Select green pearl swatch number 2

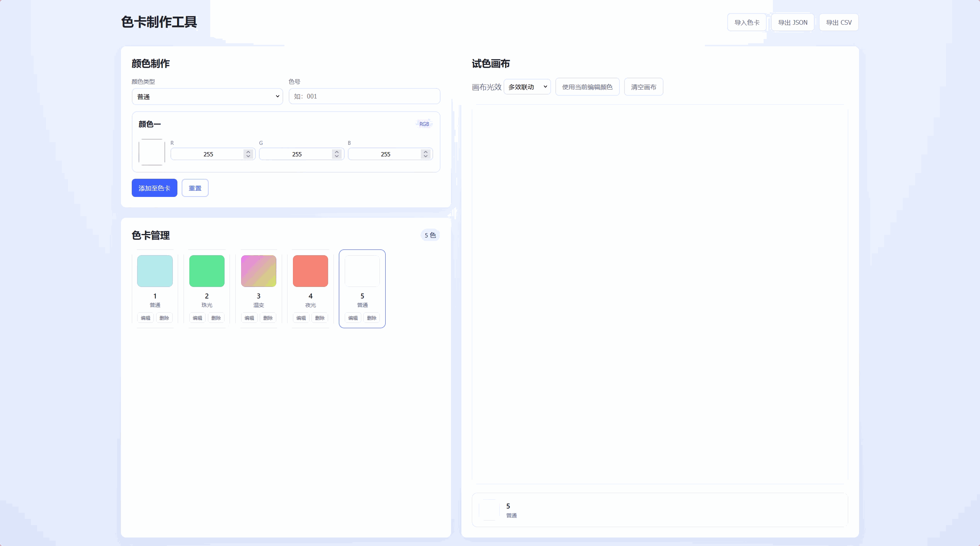coord(207,271)
